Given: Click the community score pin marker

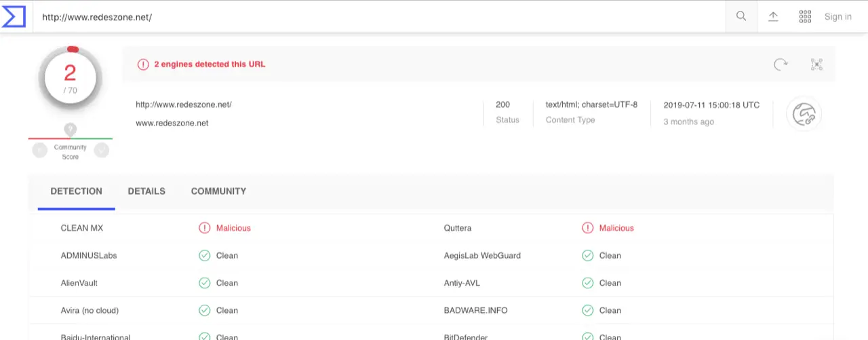Looking at the screenshot, I should point(70,129).
